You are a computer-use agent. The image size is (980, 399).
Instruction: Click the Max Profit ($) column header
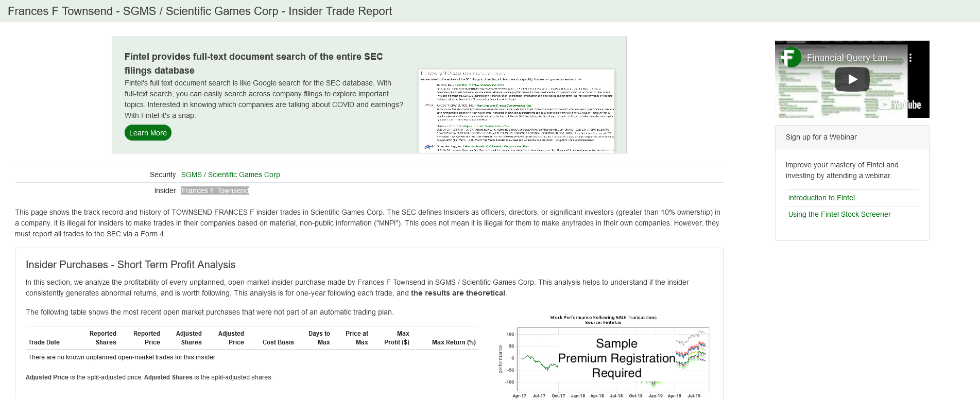397,338
